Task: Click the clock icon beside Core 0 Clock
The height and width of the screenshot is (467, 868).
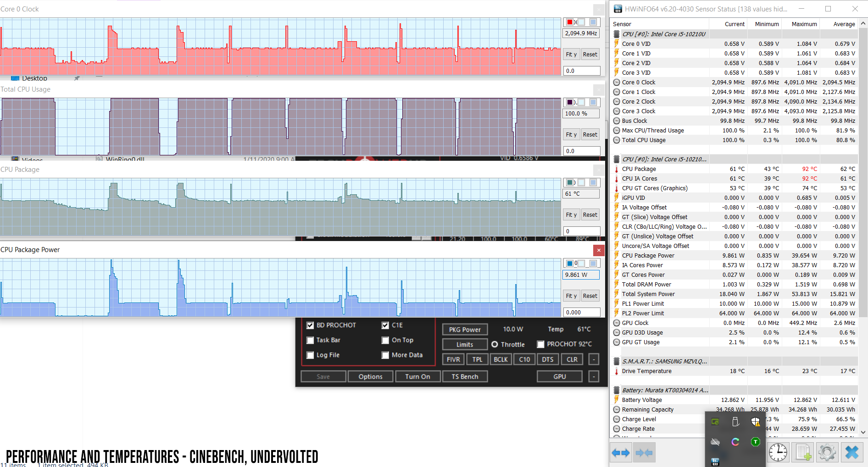Action: click(x=617, y=82)
